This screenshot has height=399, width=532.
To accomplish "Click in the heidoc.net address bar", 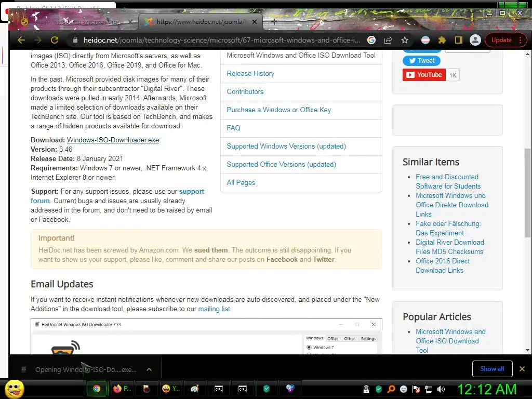I will pos(221,40).
